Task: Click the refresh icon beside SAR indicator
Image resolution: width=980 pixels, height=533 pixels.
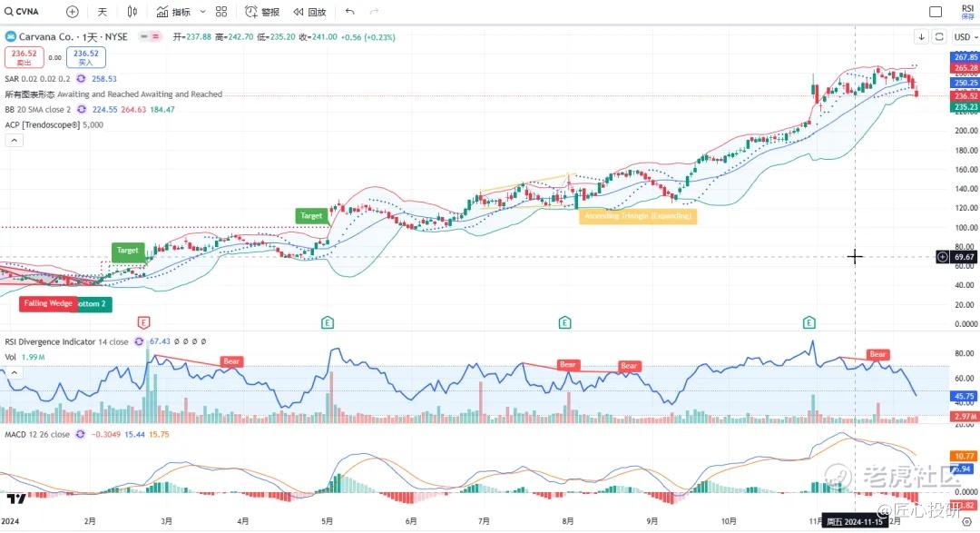Action: pos(82,79)
